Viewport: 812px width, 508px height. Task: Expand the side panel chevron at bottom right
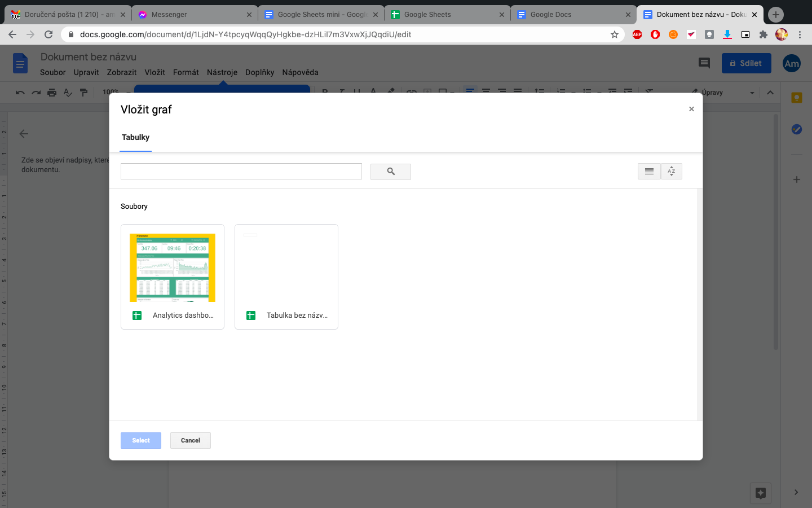pos(796,492)
